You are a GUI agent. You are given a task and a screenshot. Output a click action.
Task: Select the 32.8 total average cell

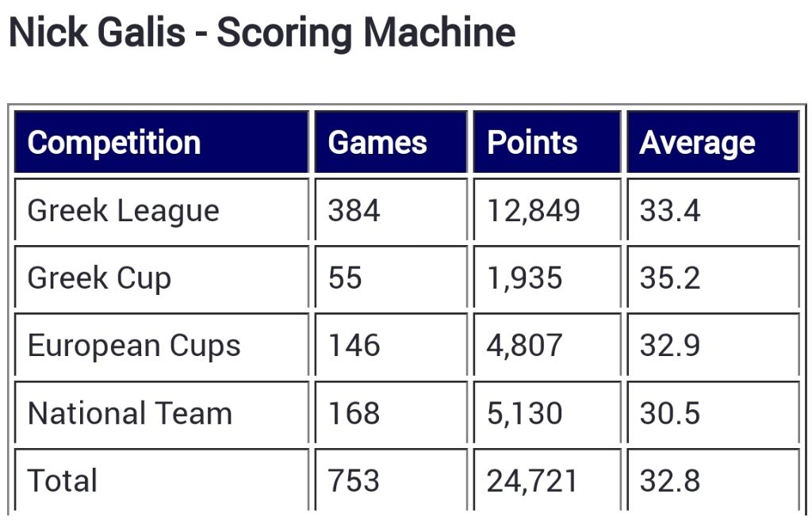[670, 481]
